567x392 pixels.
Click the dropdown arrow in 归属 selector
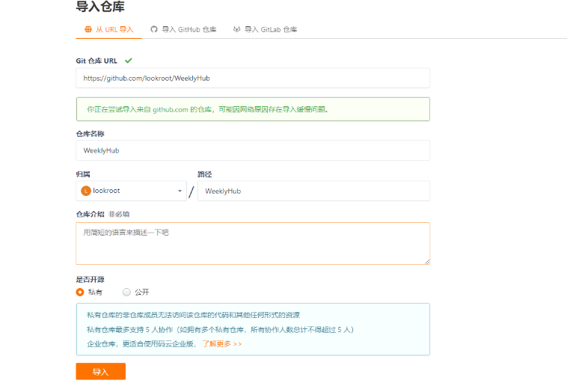pos(180,192)
